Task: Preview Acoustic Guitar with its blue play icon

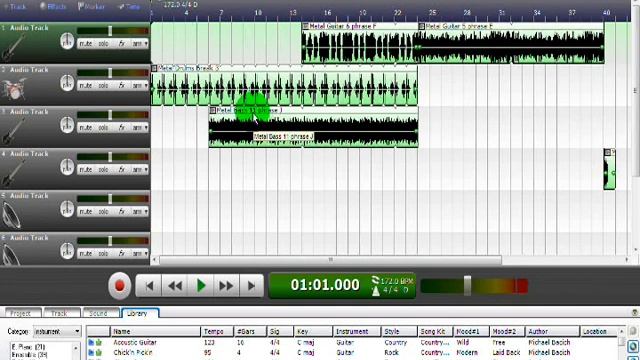Action: [91, 342]
